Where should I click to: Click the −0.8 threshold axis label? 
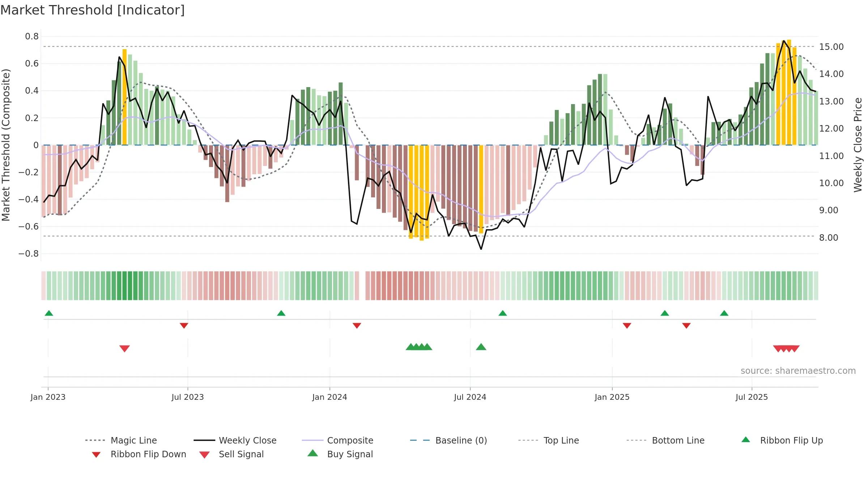pyautogui.click(x=29, y=253)
